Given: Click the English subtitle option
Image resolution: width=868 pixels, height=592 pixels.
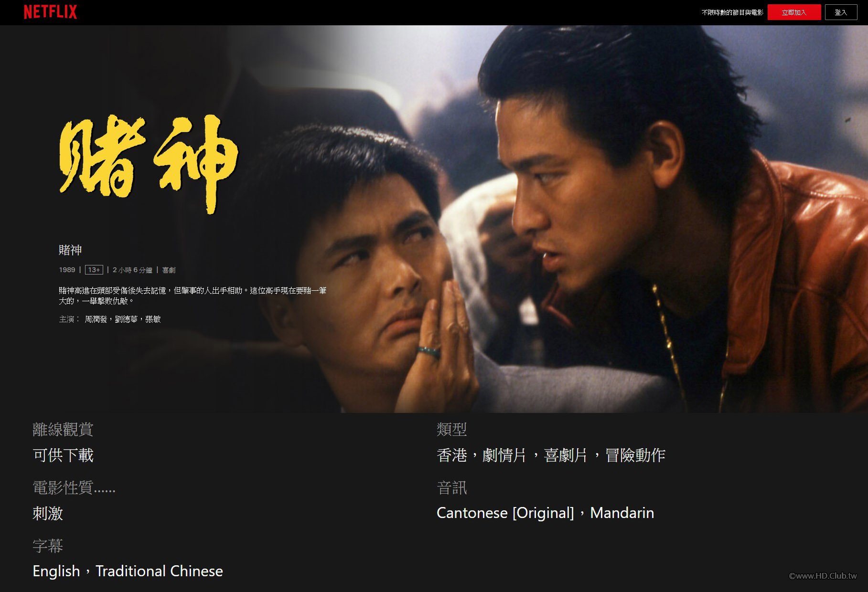Looking at the screenshot, I should tap(56, 571).
